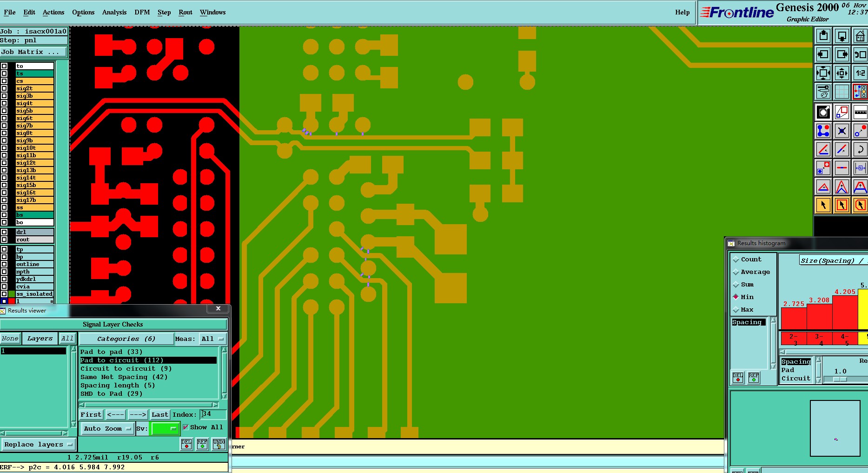The image size is (868, 473).
Task: Click the DEL icon in Results viewer
Action: tap(186, 444)
